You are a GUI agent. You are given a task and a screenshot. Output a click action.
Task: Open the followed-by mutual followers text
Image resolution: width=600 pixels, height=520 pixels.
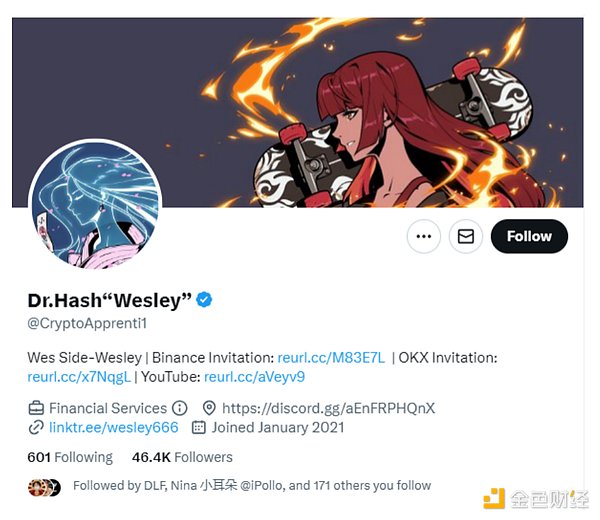[x=252, y=486]
